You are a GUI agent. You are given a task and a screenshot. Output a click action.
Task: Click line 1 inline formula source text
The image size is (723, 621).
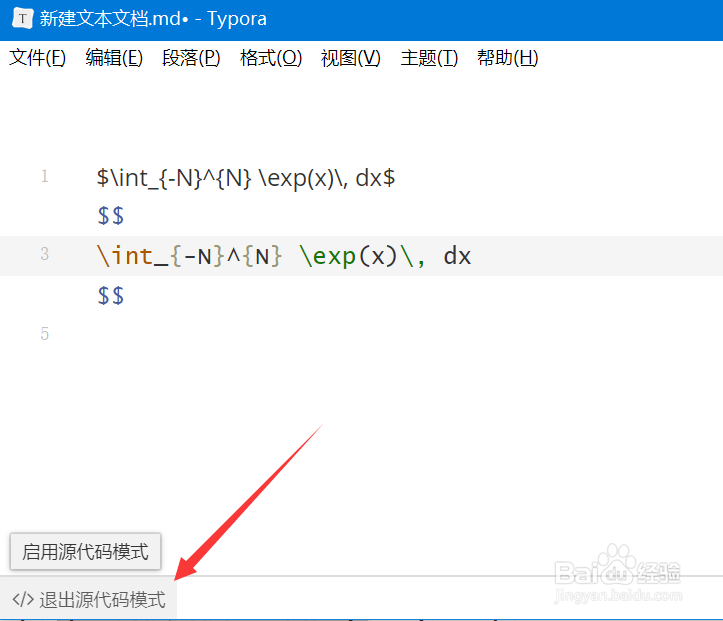point(246,177)
